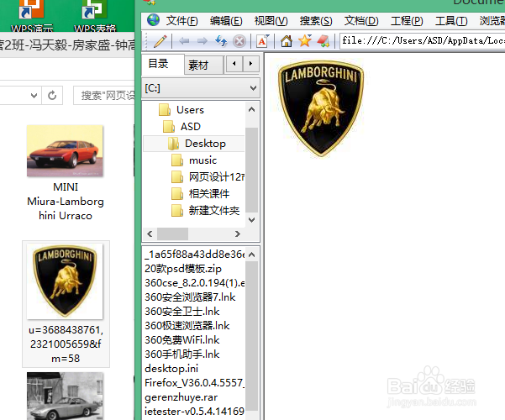The image size is (505, 420).
Task: Go back with the left arrow icon
Action: click(x=184, y=41)
